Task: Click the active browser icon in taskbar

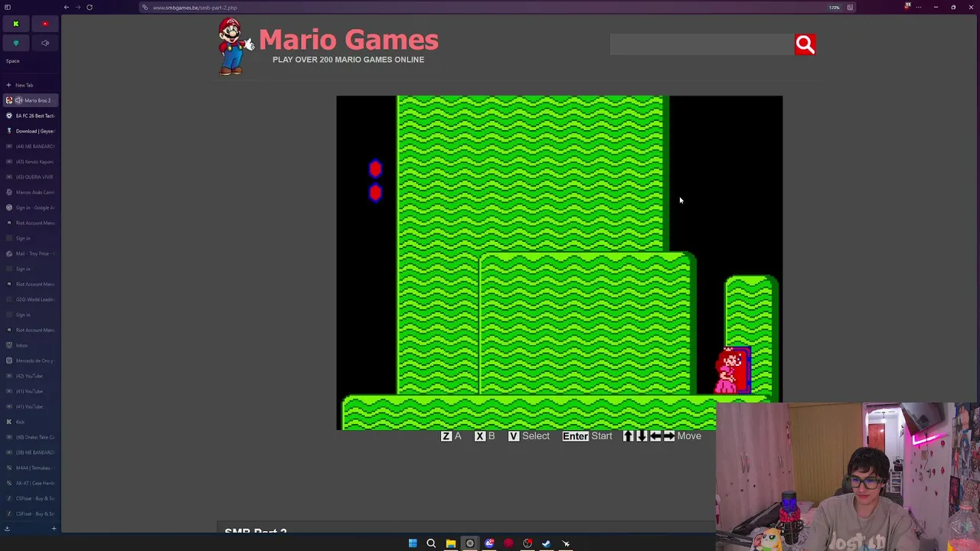Action: [470, 543]
